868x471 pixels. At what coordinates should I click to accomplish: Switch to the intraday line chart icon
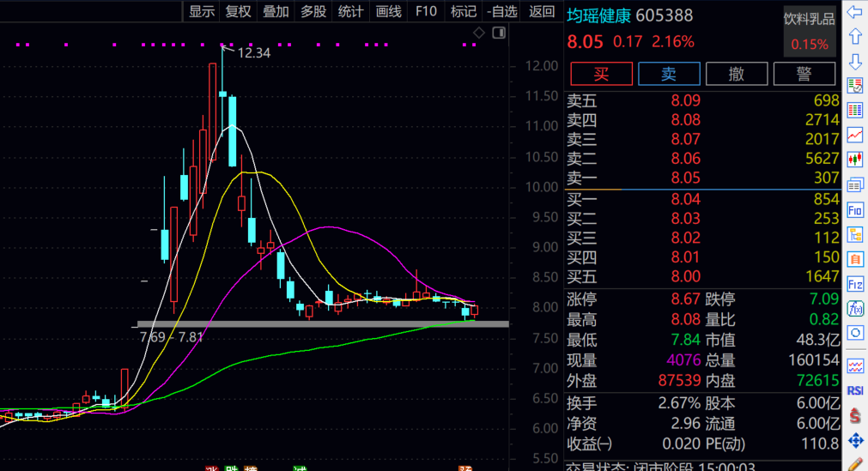(x=855, y=135)
